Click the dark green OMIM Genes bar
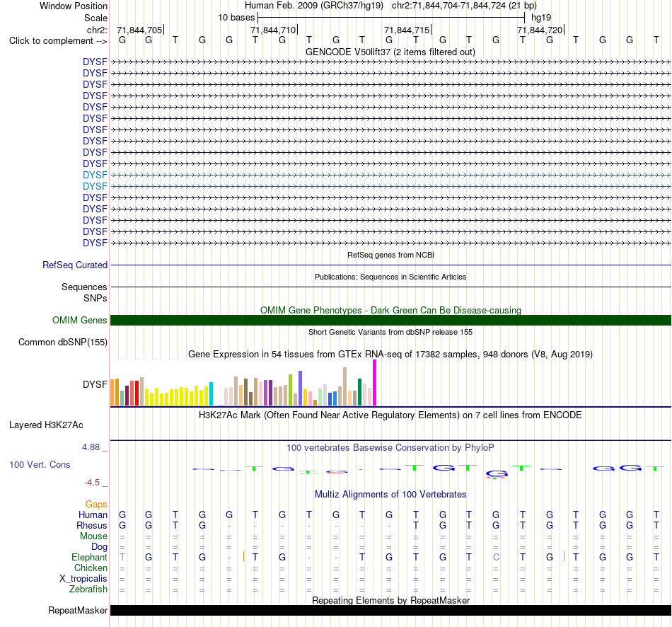 [390, 321]
